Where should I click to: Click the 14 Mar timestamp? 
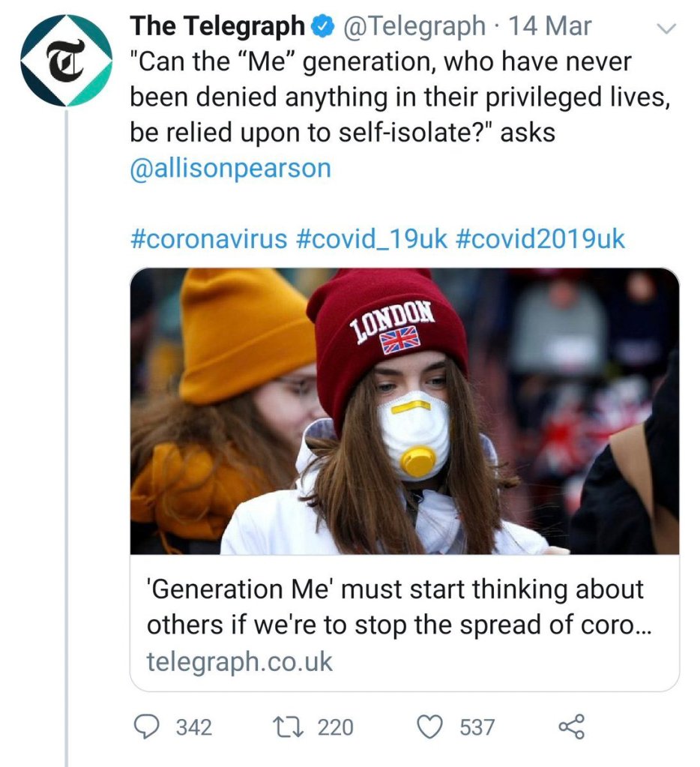pyautogui.click(x=550, y=27)
